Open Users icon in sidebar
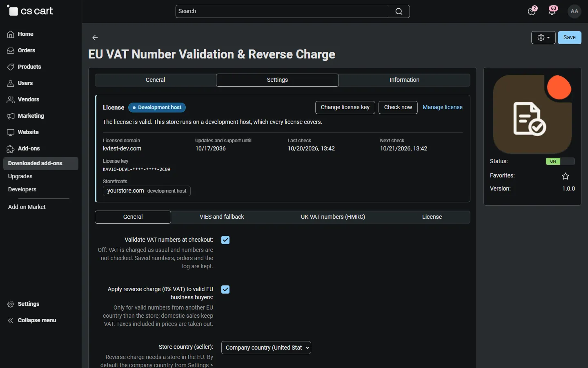Viewport: 588px width, 368px height. (11, 83)
